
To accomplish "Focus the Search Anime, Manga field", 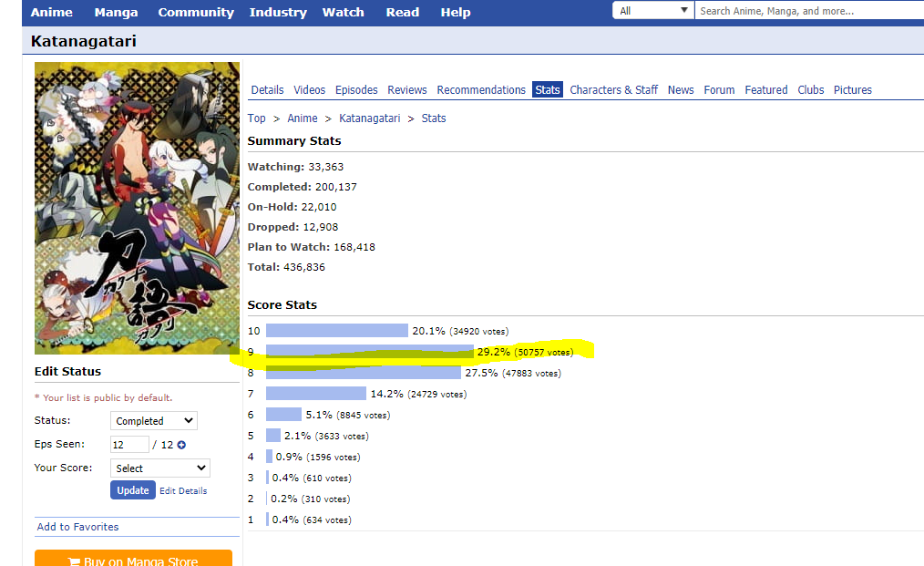I will point(809,11).
